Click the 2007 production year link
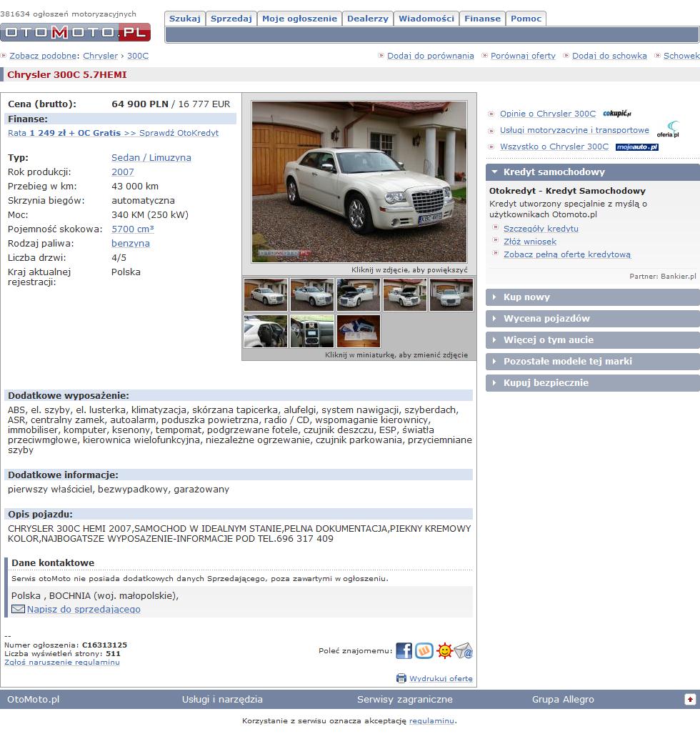Screen dimensions: 700x739 point(123,172)
